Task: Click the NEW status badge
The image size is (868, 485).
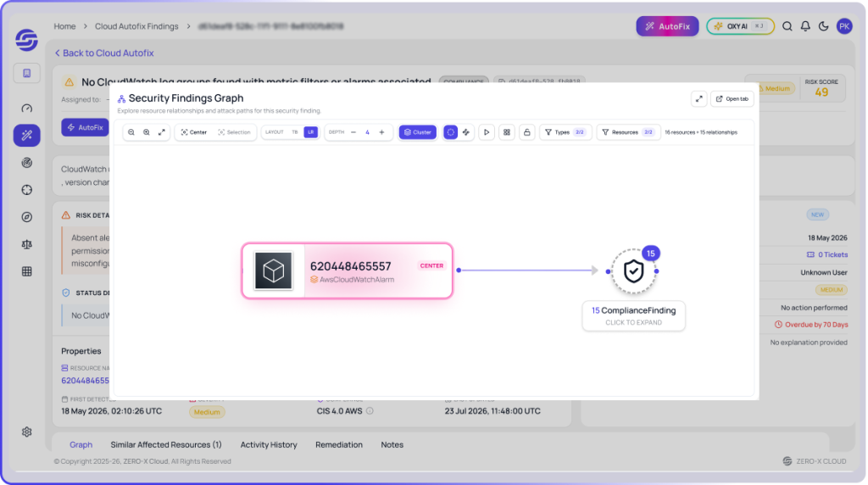Action: point(818,215)
